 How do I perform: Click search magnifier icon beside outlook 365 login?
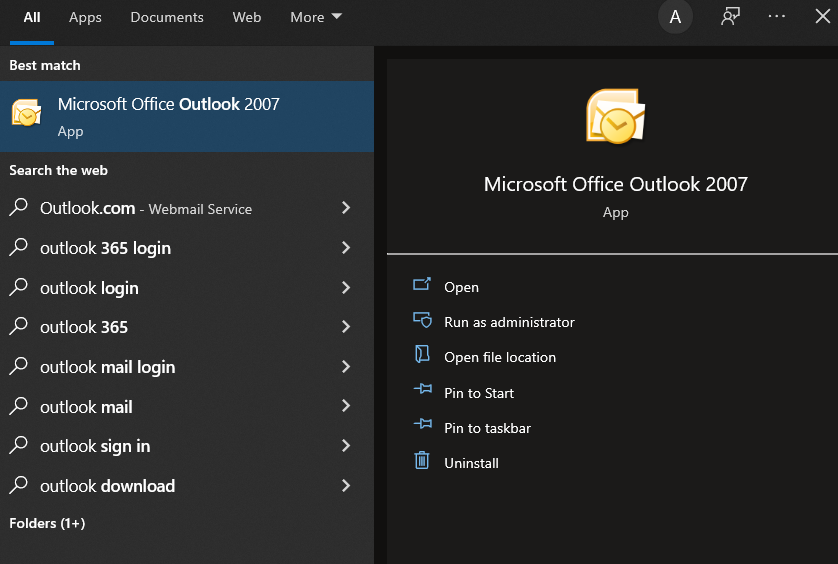pyautogui.click(x=18, y=247)
